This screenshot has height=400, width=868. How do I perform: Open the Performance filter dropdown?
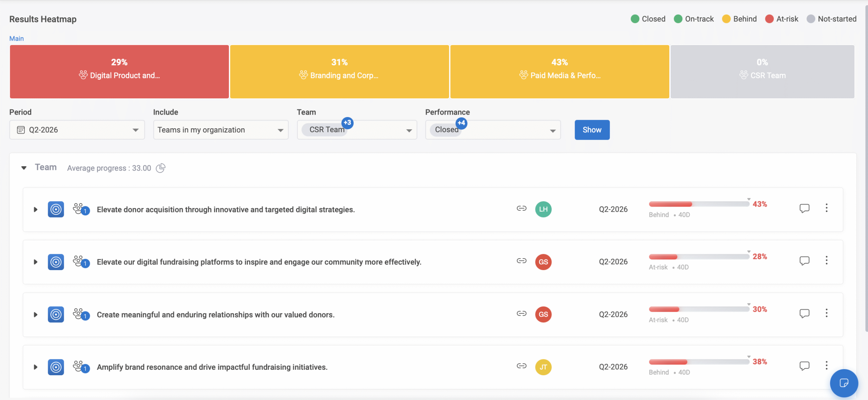click(x=493, y=130)
